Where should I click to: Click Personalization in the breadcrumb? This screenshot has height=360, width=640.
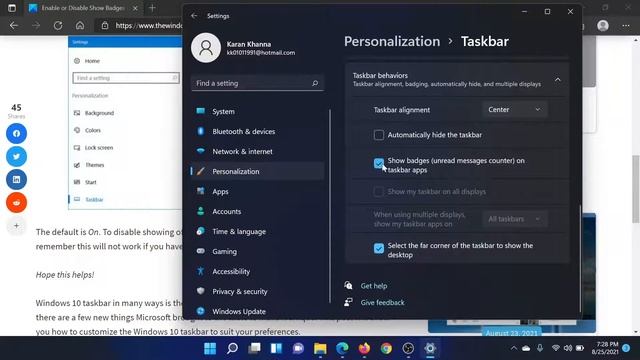tap(392, 41)
